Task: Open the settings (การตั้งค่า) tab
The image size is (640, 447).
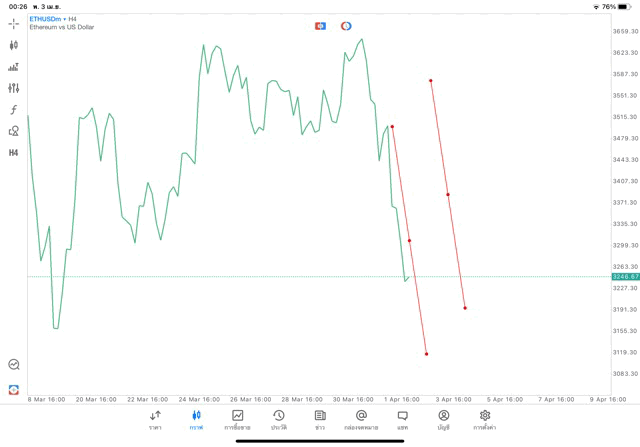Action: pyautogui.click(x=485, y=420)
